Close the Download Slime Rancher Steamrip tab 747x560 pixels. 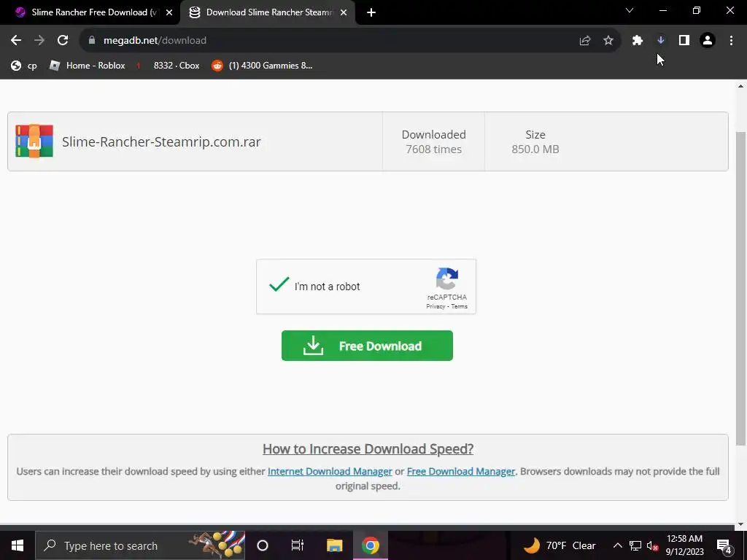pos(344,12)
